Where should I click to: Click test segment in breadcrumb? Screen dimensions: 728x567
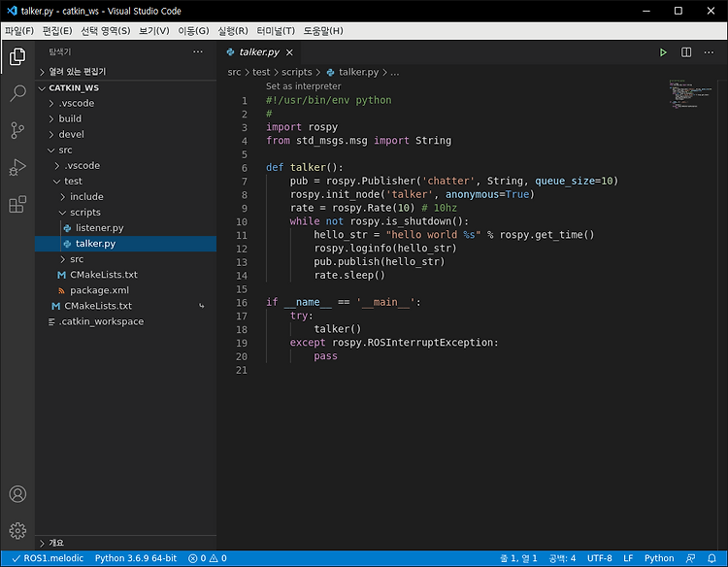pyautogui.click(x=261, y=72)
